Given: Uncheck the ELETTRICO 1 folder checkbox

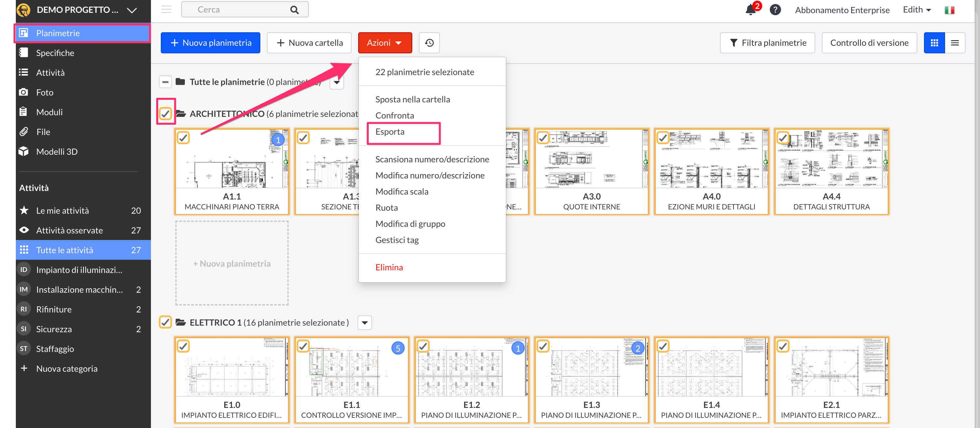Looking at the screenshot, I should coord(165,322).
